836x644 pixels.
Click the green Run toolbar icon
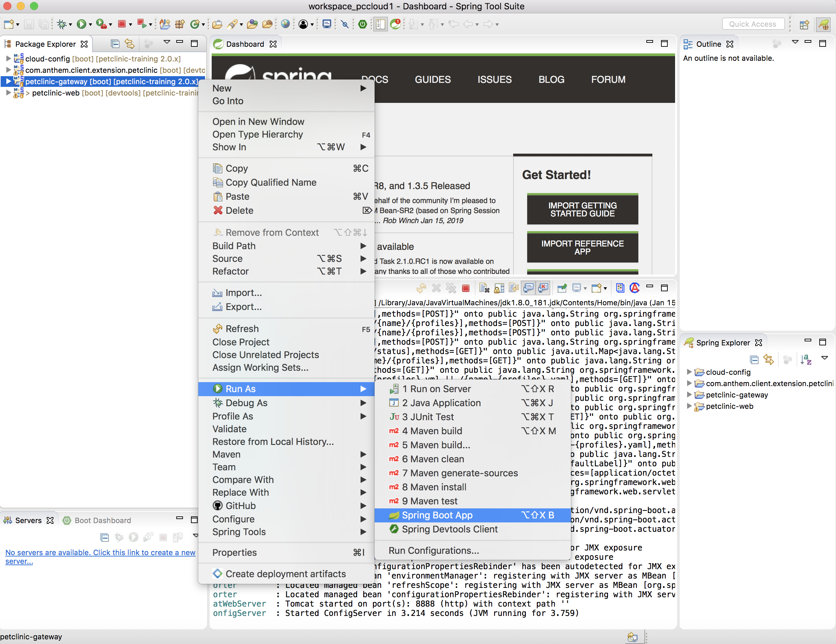pyautogui.click(x=81, y=24)
